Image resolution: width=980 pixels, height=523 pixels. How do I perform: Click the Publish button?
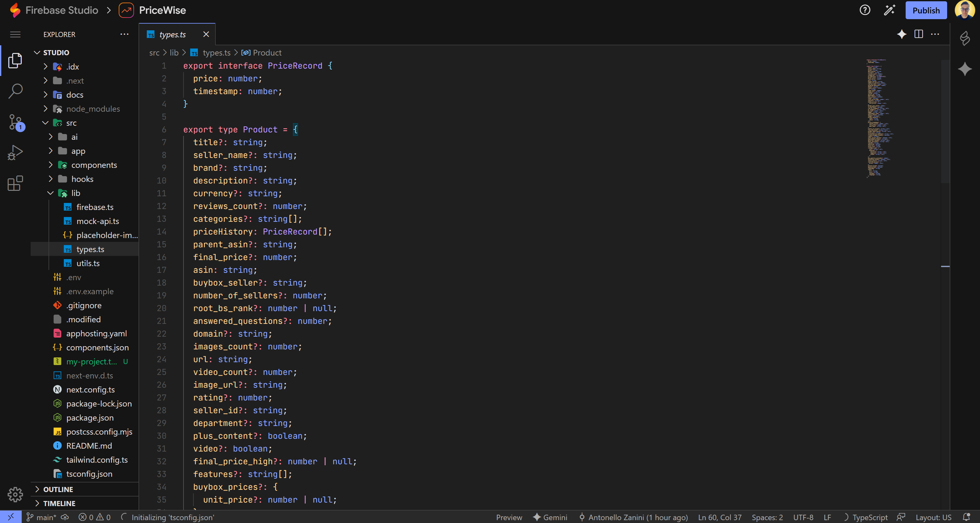pos(926,10)
